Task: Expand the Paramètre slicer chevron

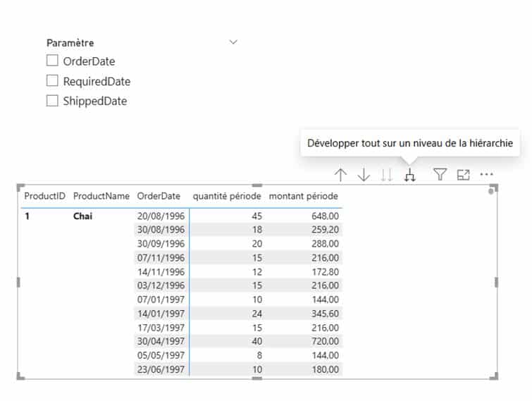Action: [x=234, y=42]
